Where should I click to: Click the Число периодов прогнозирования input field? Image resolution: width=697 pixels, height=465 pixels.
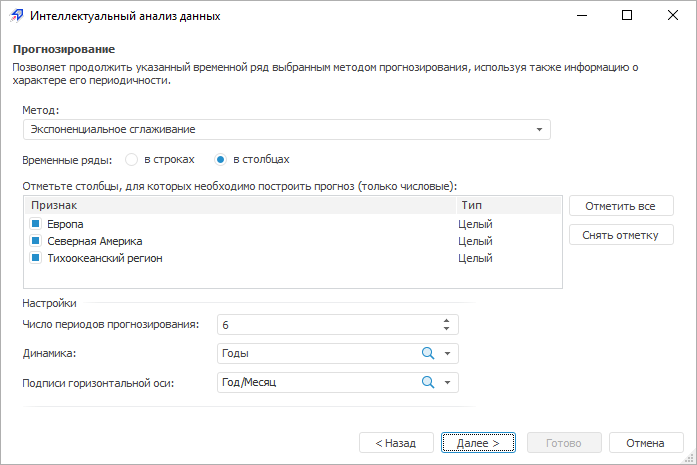325,325
